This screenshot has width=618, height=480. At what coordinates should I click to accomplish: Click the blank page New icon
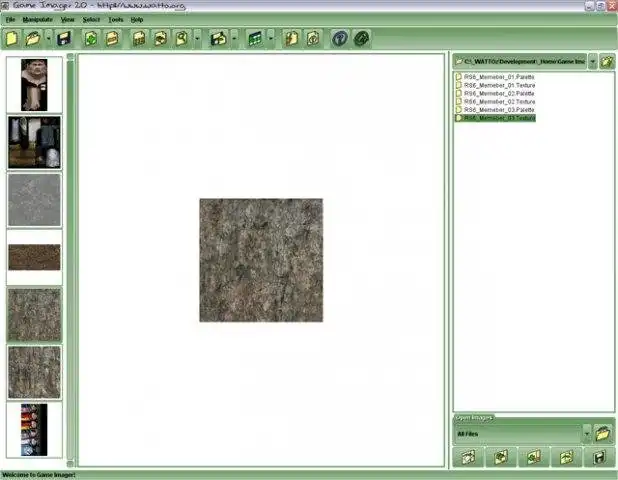[12, 38]
